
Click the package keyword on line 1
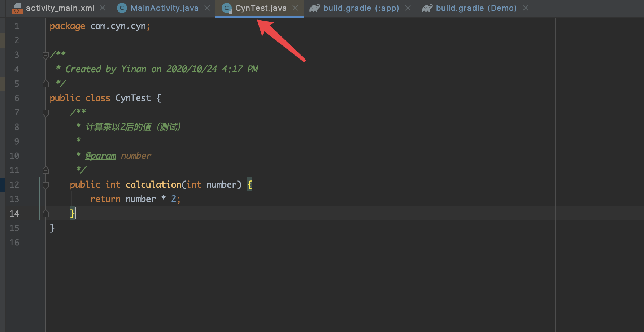point(68,26)
